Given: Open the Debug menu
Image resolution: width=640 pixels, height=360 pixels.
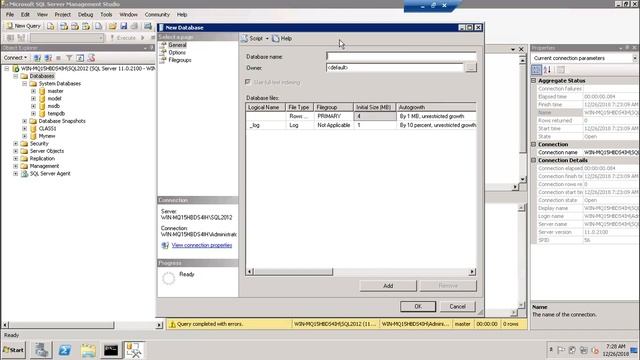Looking at the screenshot, I should 85,14.
